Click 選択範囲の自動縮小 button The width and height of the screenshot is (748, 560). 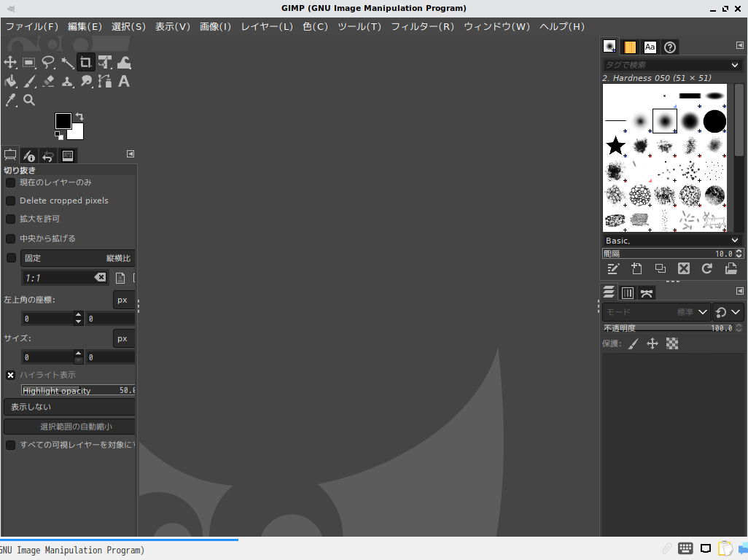coord(70,427)
